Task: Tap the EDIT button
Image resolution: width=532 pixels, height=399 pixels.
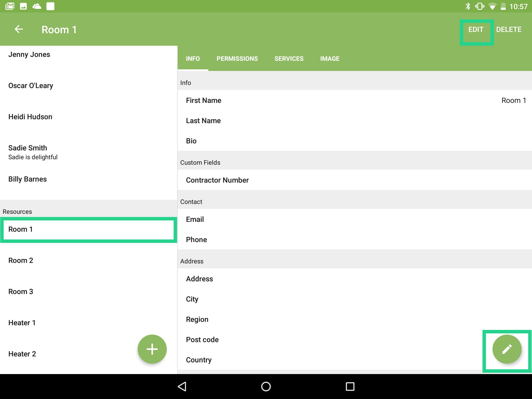Action: click(476, 29)
